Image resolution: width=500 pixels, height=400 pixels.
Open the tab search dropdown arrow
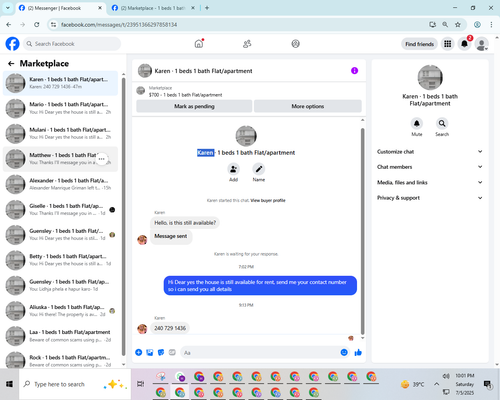point(8,8)
